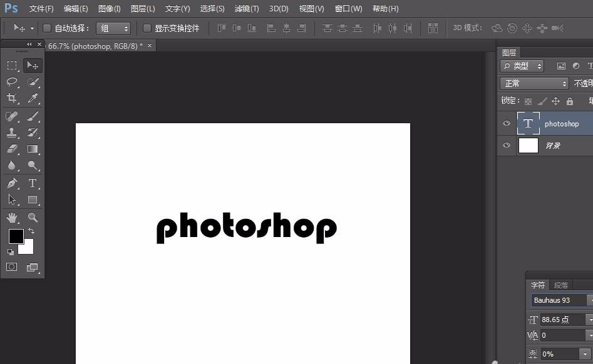The height and width of the screenshot is (364, 593).
Task: Open the Bauhaus 93 font family dropdown
Action: (562, 300)
